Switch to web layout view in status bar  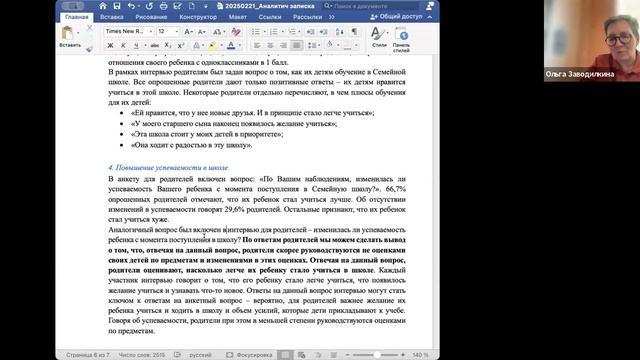point(301,355)
